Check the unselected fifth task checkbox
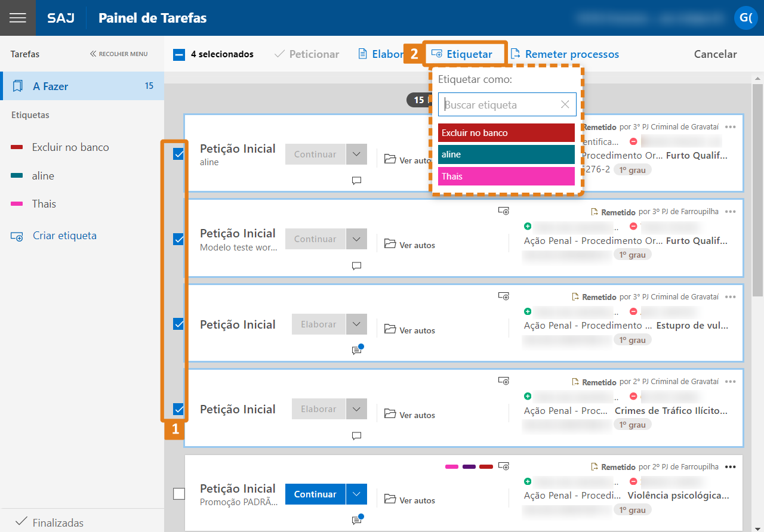Image resolution: width=764 pixels, height=532 pixels. coord(178,494)
